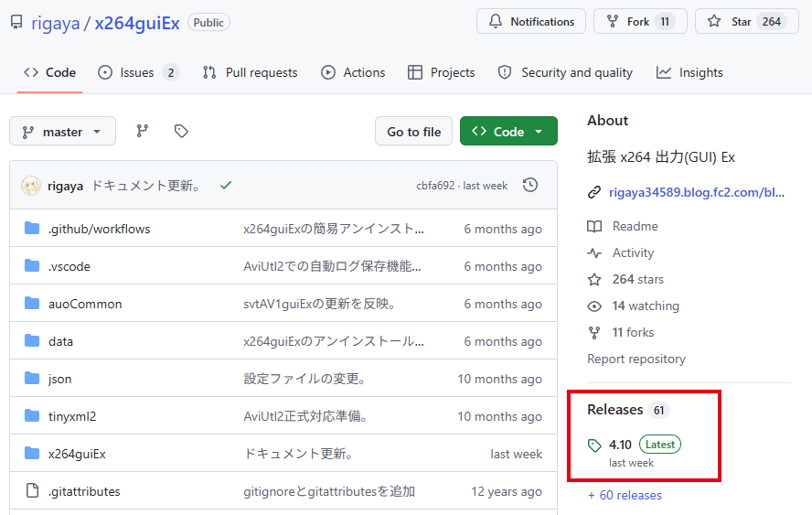Open commit message AviUtl2正式対応準備。
The image size is (812, 515).
tap(306, 416)
